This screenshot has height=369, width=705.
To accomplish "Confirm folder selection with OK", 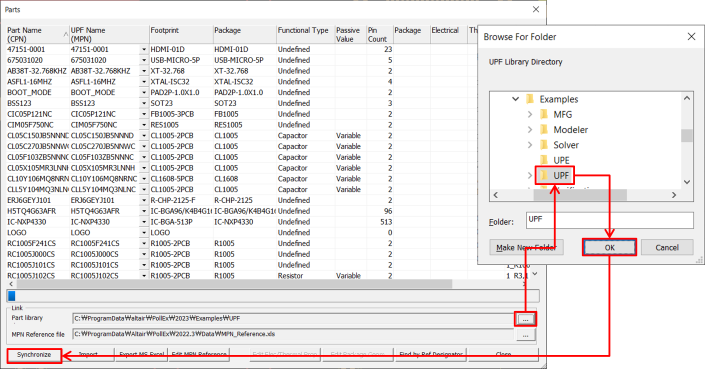I will 609,247.
